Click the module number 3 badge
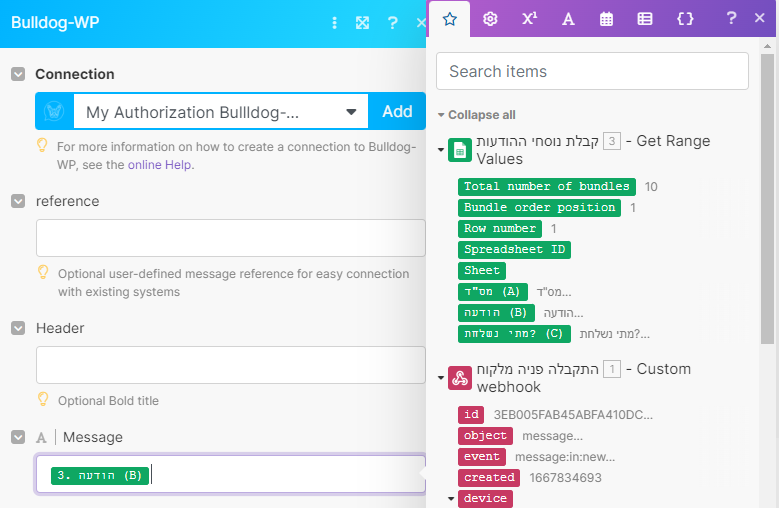 pos(612,142)
